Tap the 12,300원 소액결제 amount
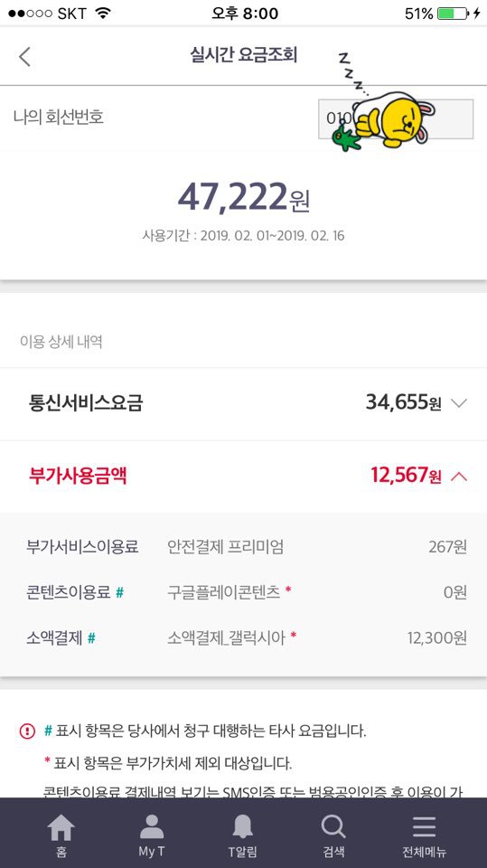The image size is (487, 868). [x=437, y=638]
